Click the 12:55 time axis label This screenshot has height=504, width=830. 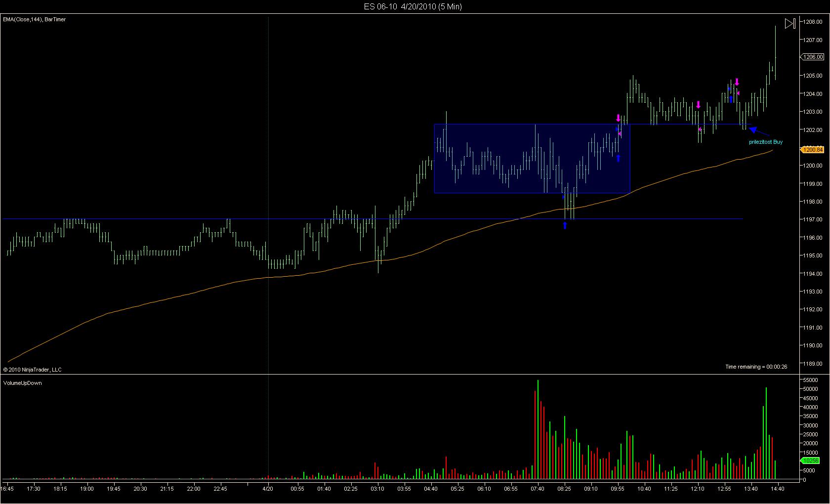pos(724,489)
